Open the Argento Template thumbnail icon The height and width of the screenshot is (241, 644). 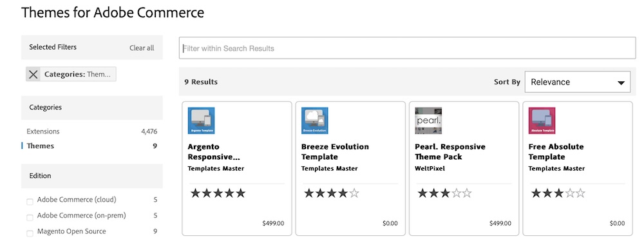click(x=201, y=120)
